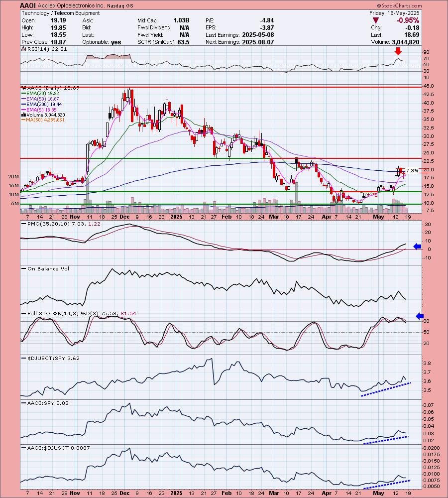
Task: Select the EMA(5) 18.35 legend entry
Action: click(39, 110)
